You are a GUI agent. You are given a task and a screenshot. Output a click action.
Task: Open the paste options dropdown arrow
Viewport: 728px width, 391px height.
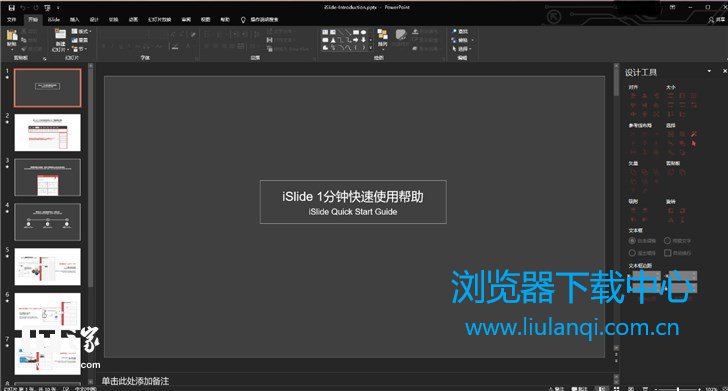pos(12,49)
